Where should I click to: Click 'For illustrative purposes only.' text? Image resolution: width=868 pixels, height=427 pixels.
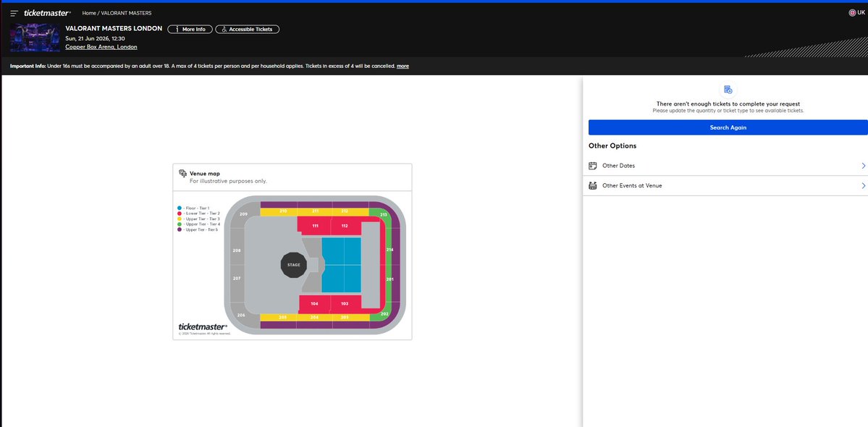coord(228,181)
